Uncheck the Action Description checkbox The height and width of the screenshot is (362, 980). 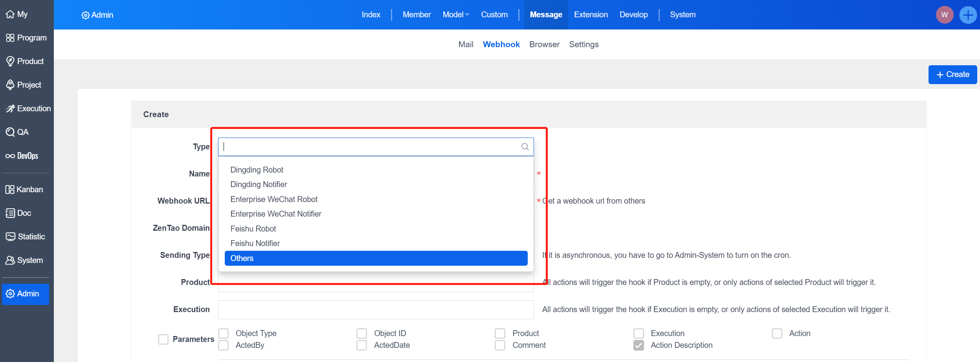point(639,345)
